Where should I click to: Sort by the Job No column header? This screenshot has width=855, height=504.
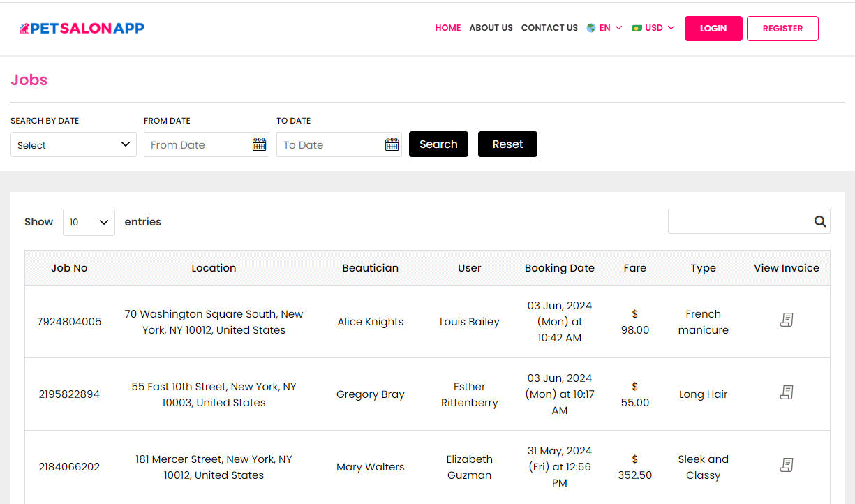[x=69, y=268]
